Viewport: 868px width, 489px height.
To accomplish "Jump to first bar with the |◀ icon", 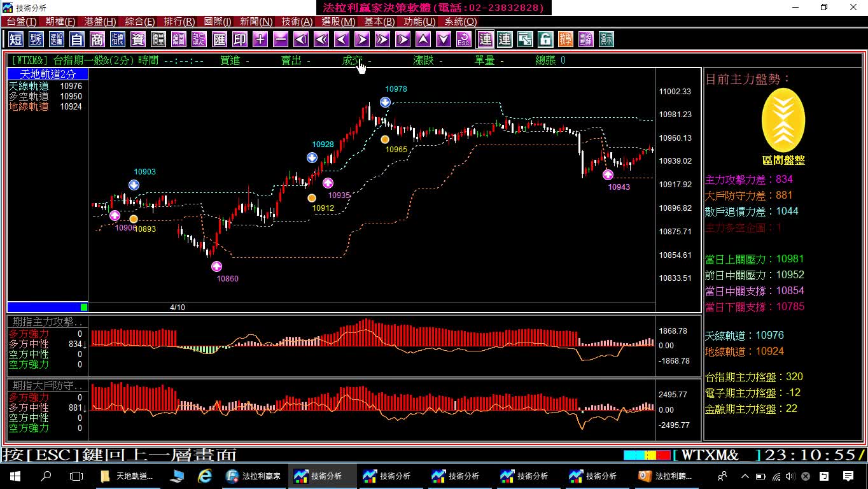I will 301,39.
